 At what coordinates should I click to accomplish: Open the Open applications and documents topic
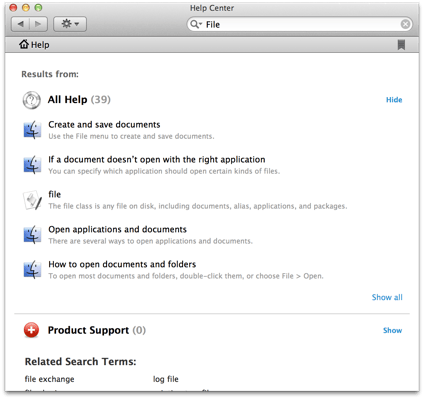pos(117,229)
